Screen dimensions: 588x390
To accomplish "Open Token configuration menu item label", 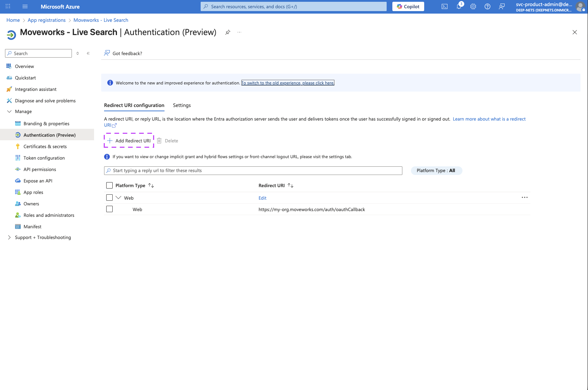I will (x=44, y=158).
